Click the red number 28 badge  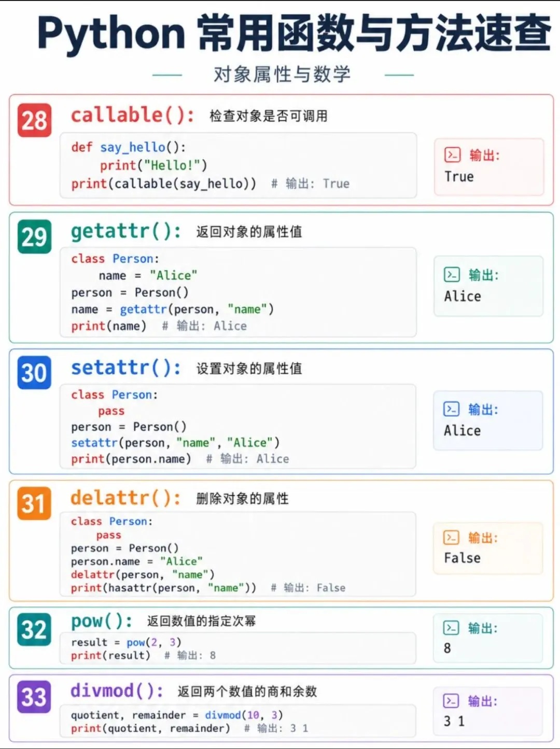(34, 120)
